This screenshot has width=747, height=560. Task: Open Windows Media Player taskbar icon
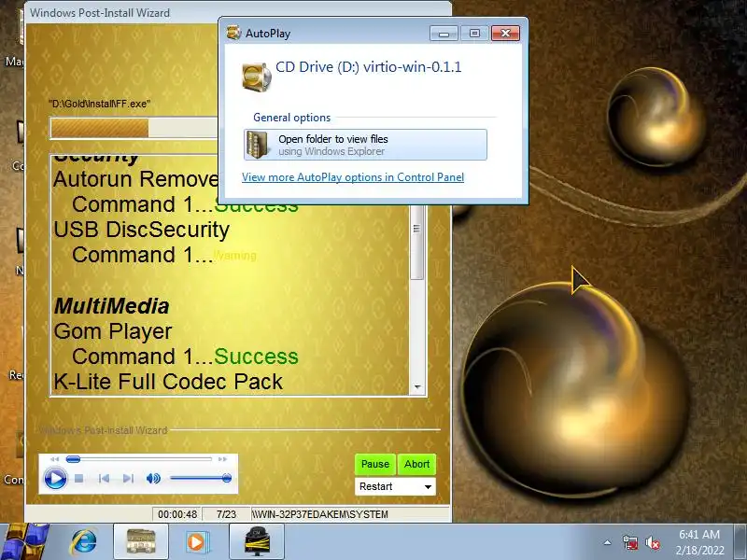coord(196,542)
